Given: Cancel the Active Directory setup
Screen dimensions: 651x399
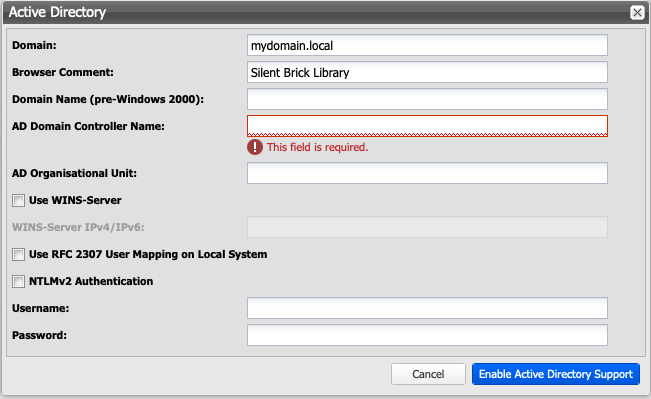Looking at the screenshot, I should pyautogui.click(x=428, y=374).
